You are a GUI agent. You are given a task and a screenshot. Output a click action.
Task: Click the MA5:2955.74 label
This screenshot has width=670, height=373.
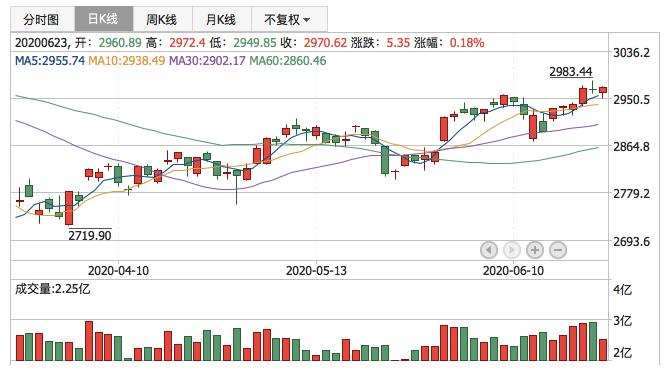[50, 61]
